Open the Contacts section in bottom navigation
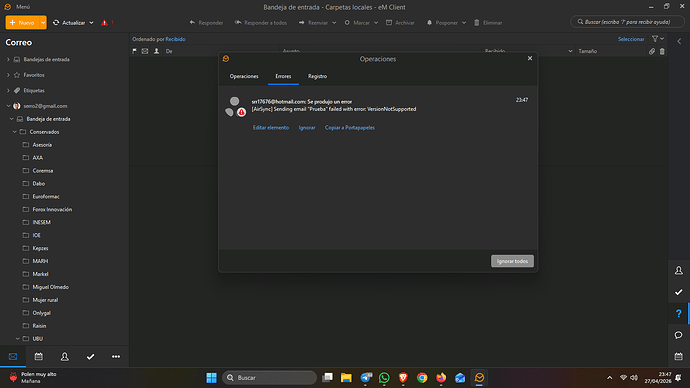The width and height of the screenshot is (690, 388). (65, 357)
